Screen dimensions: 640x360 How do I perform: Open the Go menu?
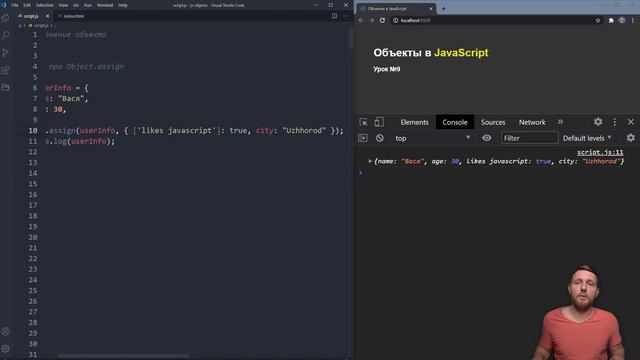point(76,5)
